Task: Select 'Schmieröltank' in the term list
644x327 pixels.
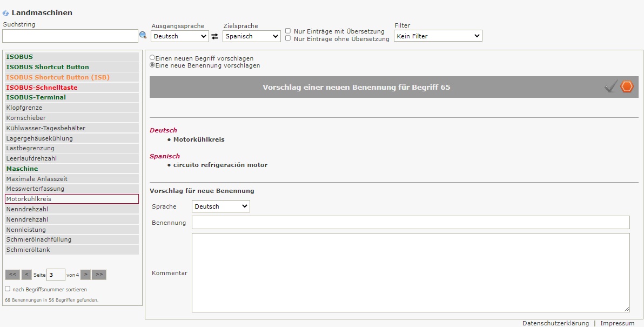Action: (28, 250)
